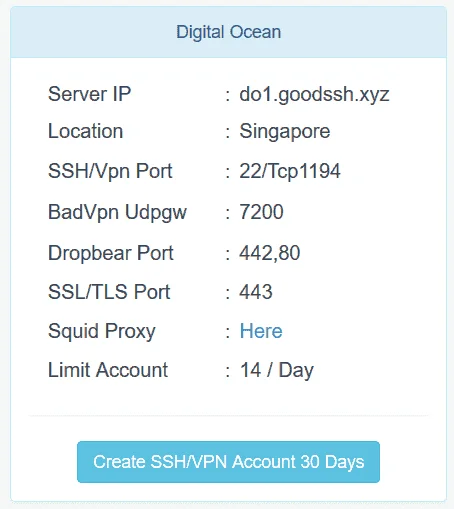Click the SSL/TLS Port label
454x509 pixels.
[109, 292]
